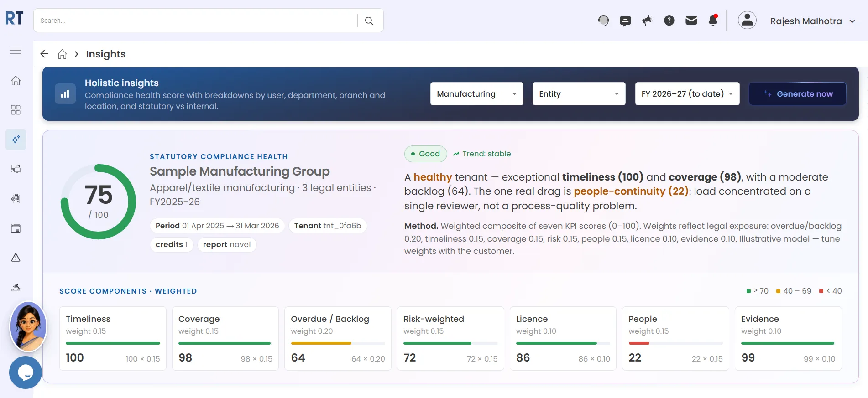Click the Risk-weighted card title

pos(434,319)
